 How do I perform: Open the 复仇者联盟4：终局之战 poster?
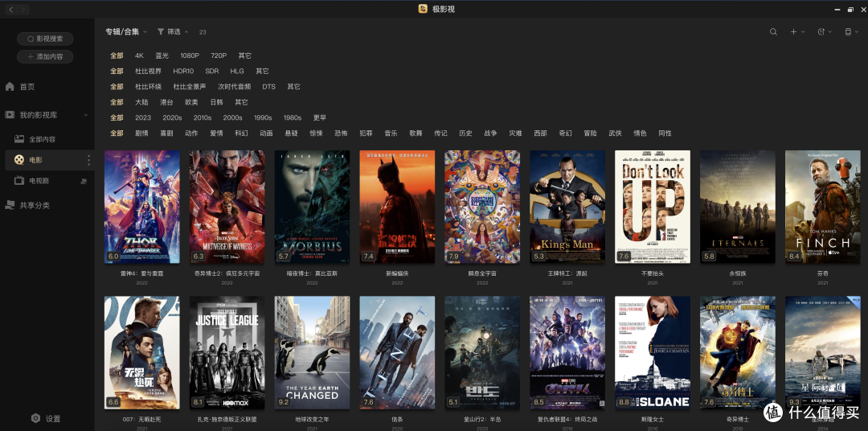coord(567,352)
